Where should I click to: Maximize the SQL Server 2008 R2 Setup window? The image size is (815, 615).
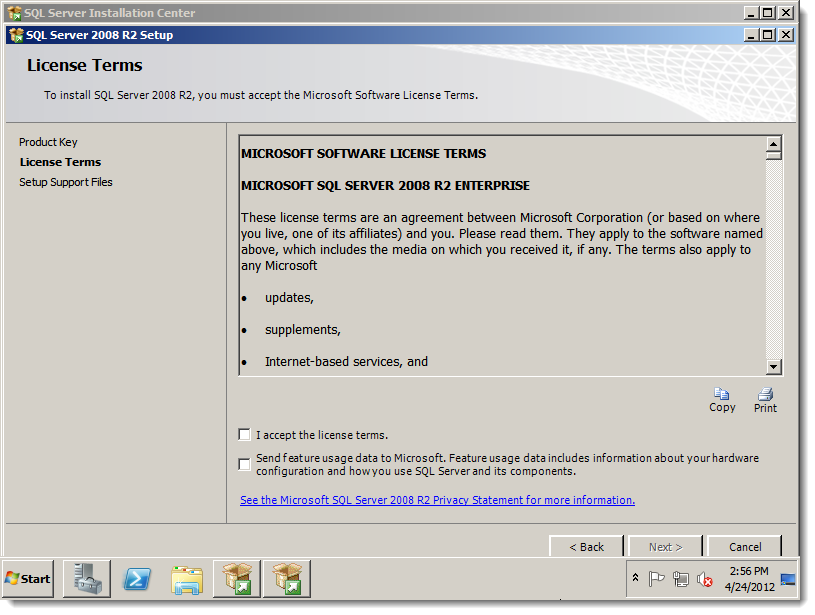(768, 35)
